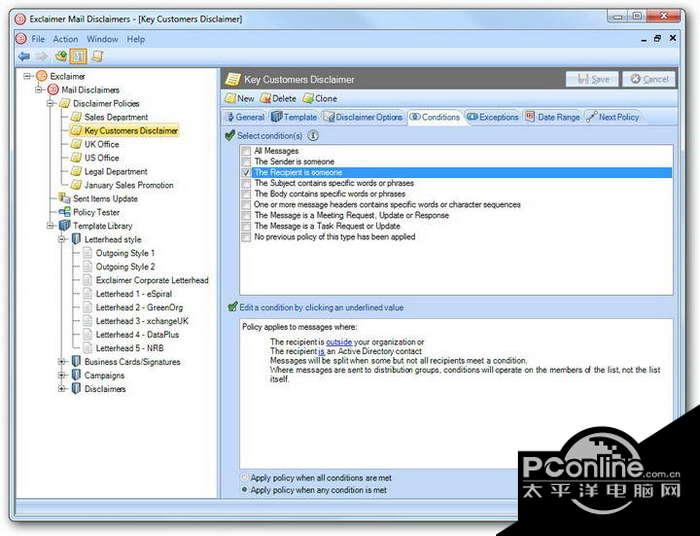The height and width of the screenshot is (536, 700).
Task: Click the underlined 'outside' link
Action: 339,342
